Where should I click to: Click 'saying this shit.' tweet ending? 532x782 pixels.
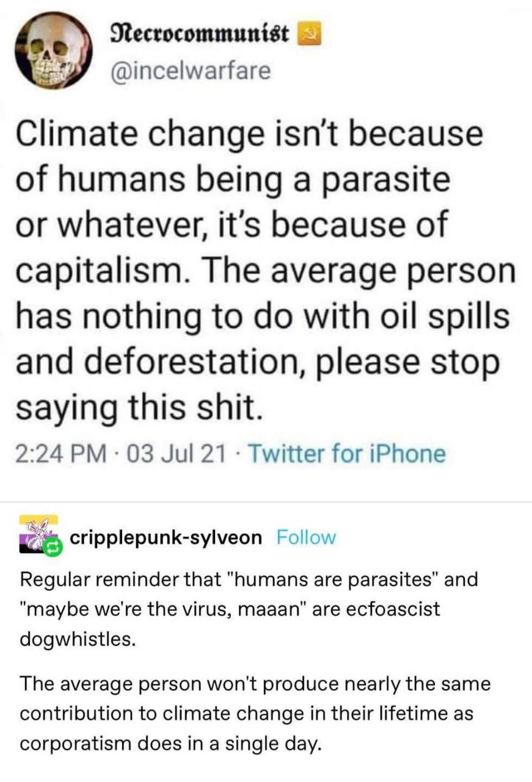coord(139,407)
